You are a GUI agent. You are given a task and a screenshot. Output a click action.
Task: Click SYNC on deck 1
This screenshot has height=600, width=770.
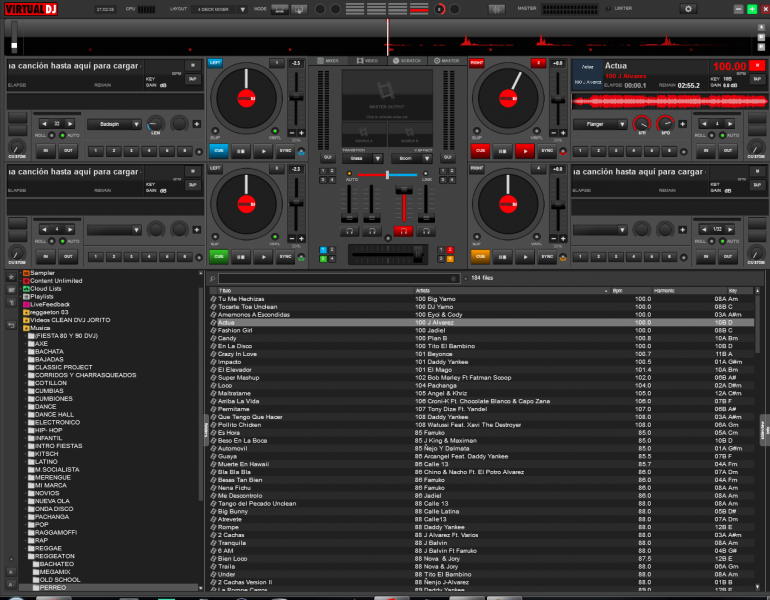point(285,151)
